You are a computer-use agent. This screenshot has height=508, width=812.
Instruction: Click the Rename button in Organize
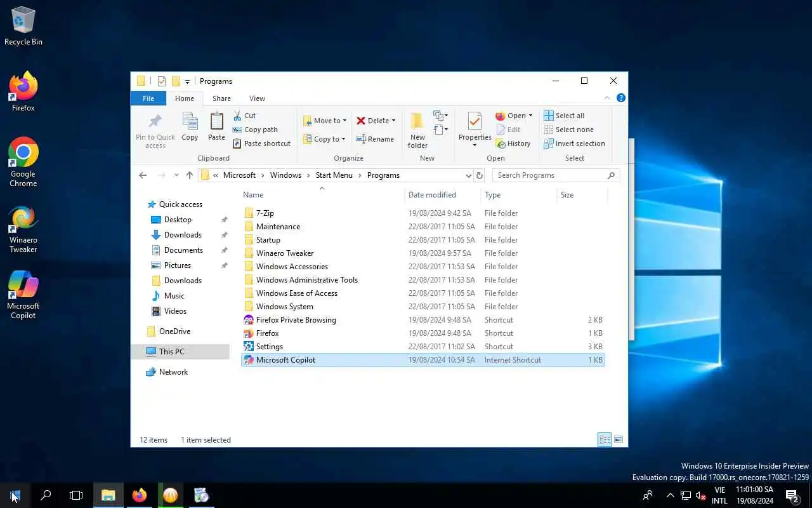pos(375,139)
